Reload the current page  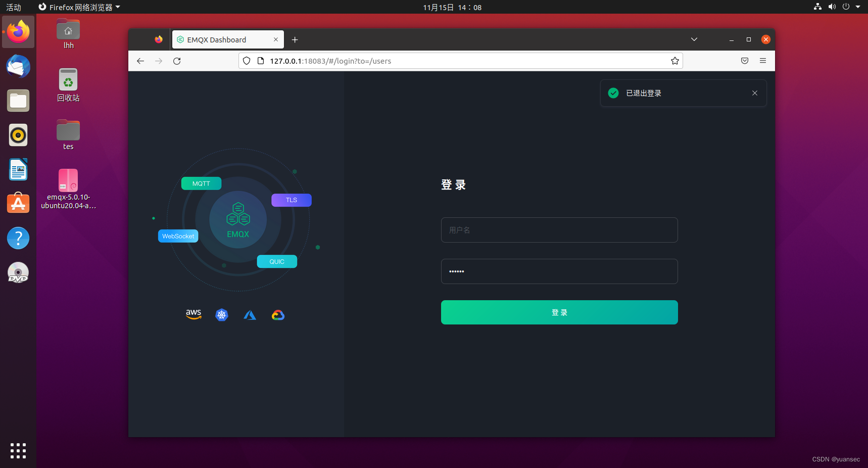[x=177, y=61]
